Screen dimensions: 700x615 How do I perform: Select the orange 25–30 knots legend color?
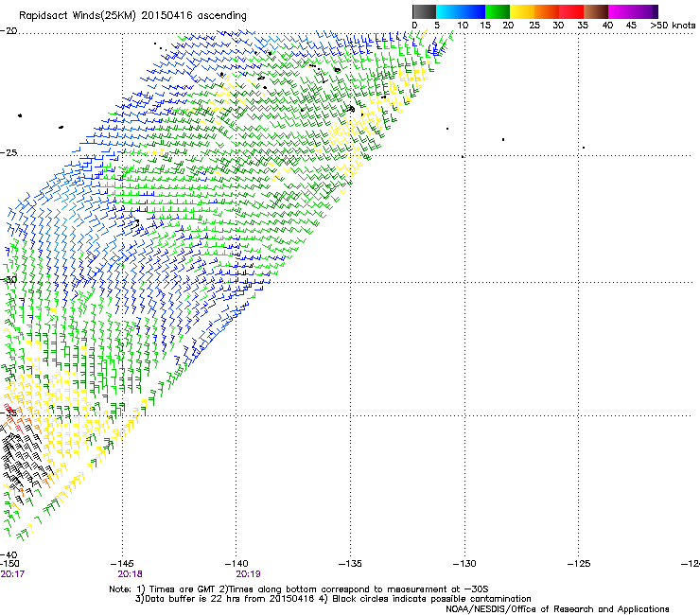tap(547, 11)
